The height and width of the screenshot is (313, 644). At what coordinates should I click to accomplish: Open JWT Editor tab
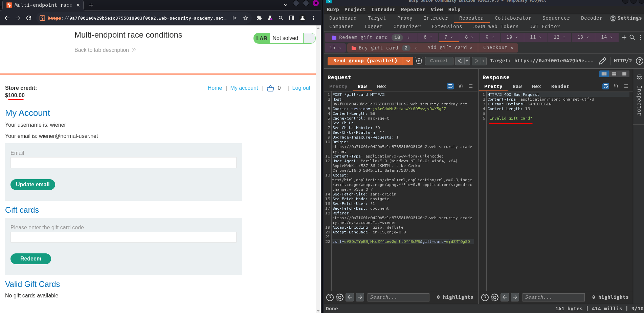(x=545, y=26)
